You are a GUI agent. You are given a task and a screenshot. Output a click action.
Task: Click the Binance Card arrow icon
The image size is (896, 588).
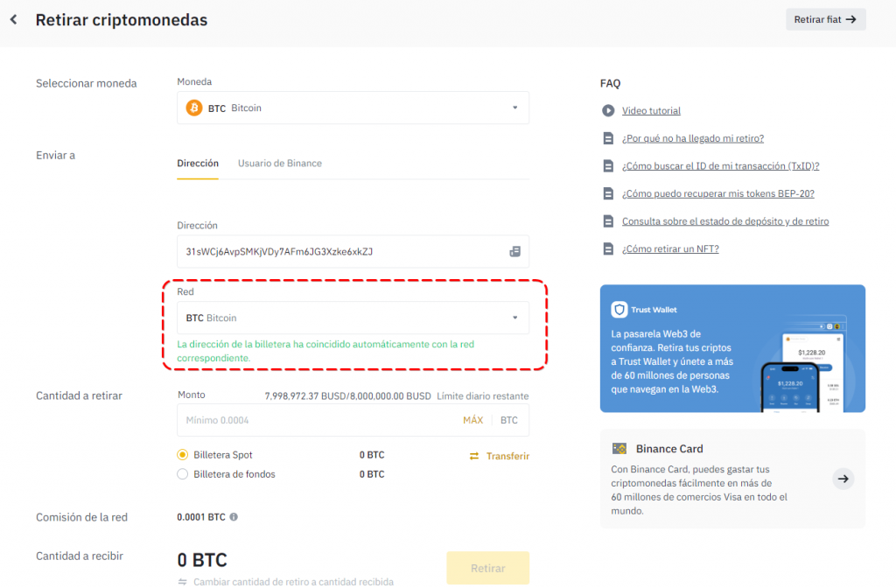coord(843,479)
